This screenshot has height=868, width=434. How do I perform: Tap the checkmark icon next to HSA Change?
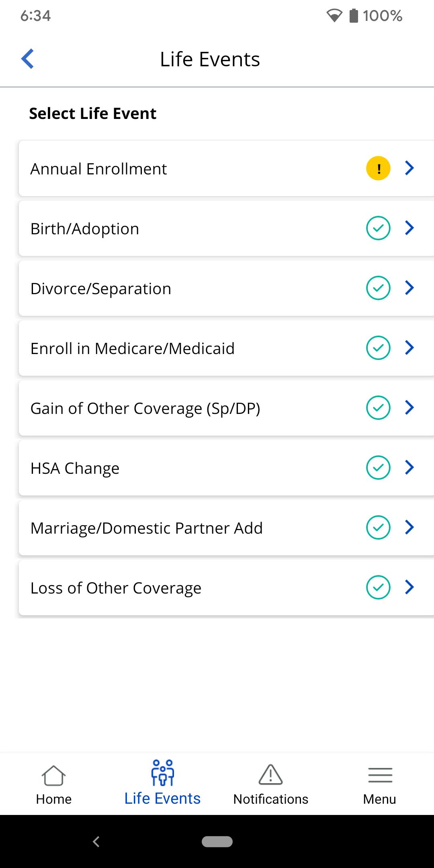(378, 467)
